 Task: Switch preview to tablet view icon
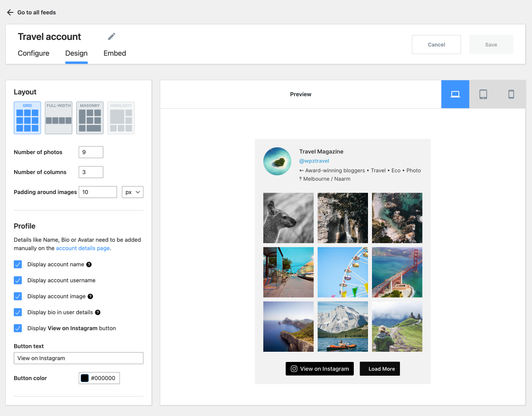coord(483,94)
